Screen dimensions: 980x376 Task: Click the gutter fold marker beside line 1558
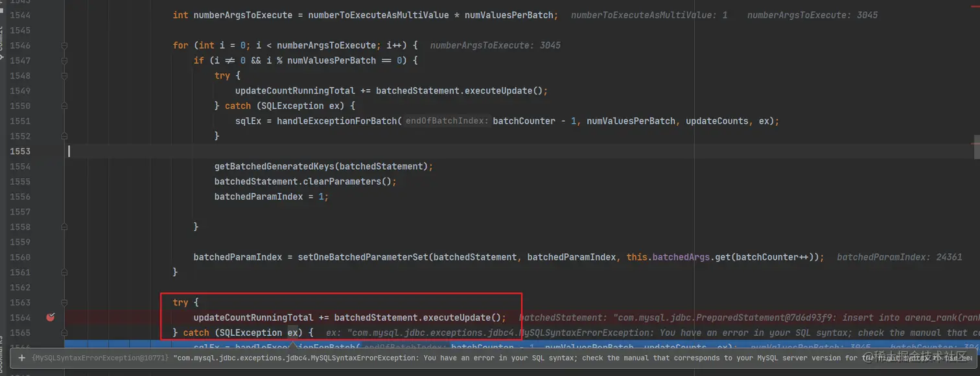click(x=64, y=227)
